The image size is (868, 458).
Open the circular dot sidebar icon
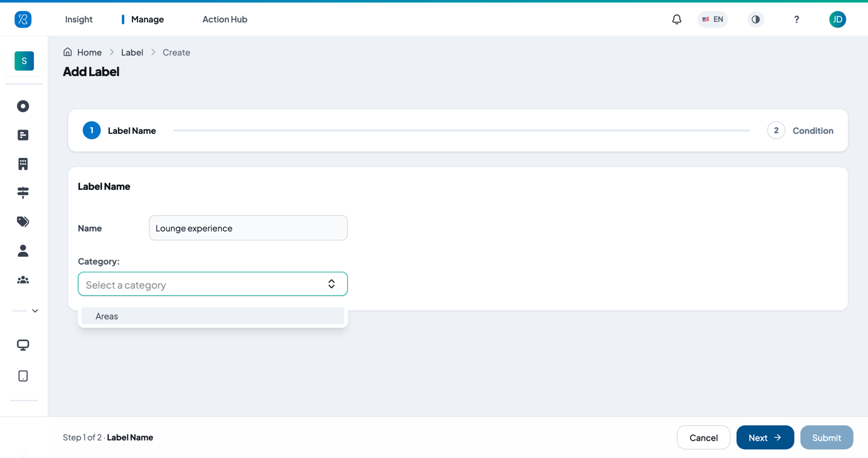pos(23,106)
